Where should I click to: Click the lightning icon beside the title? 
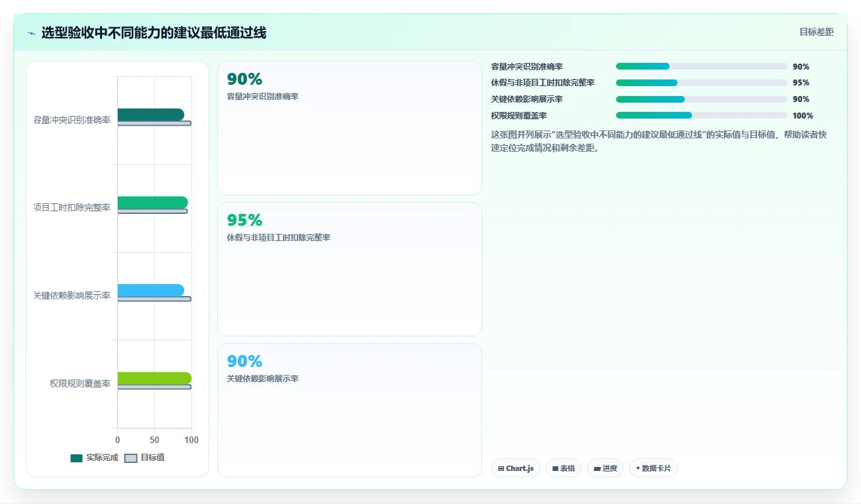(32, 33)
